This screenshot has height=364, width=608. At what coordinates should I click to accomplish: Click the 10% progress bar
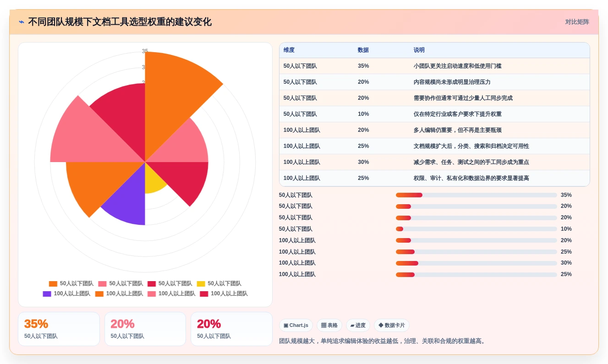point(477,229)
